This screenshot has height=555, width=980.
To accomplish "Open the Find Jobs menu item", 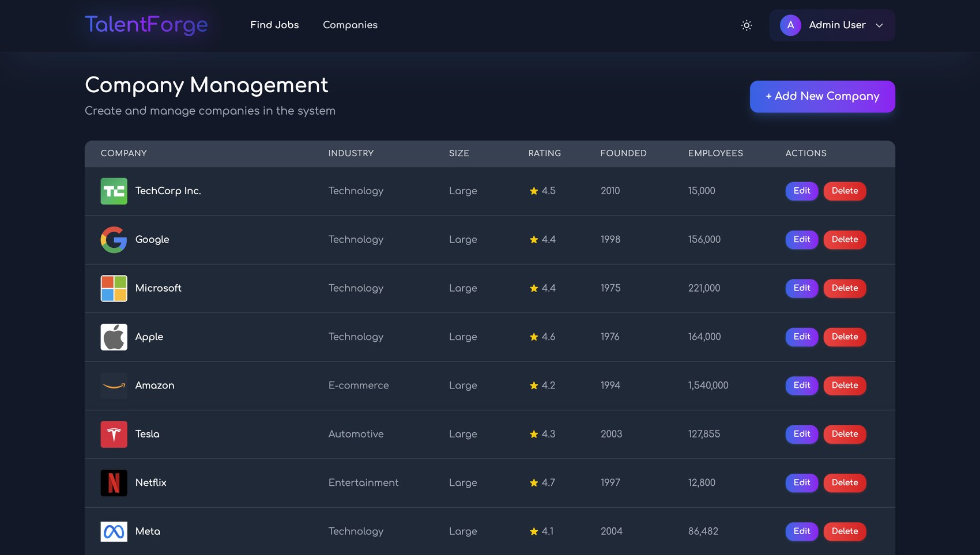I will (x=274, y=25).
